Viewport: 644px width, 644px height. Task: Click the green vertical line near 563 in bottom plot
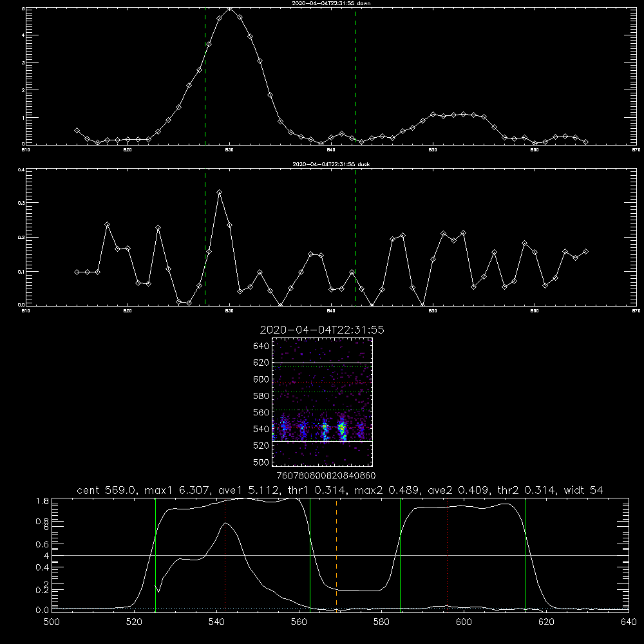(310, 554)
